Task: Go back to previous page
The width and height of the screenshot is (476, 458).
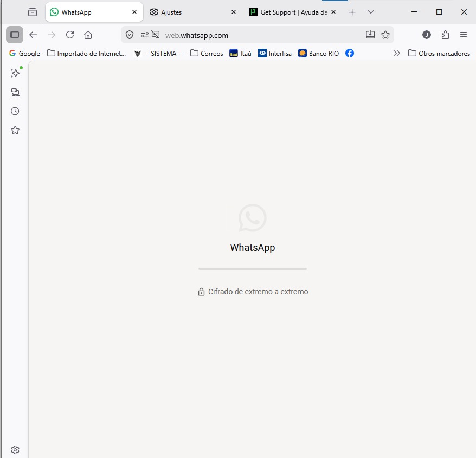Action: coord(33,35)
